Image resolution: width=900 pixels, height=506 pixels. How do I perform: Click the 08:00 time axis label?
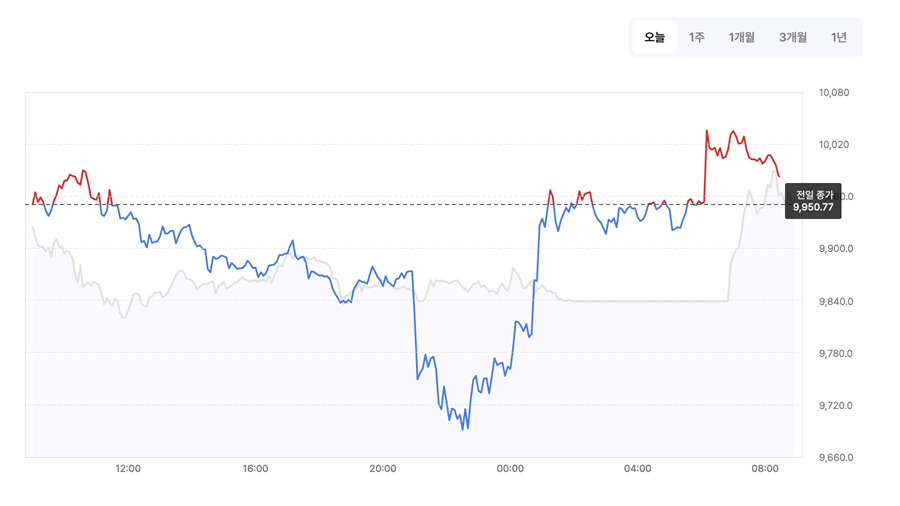tap(765, 469)
